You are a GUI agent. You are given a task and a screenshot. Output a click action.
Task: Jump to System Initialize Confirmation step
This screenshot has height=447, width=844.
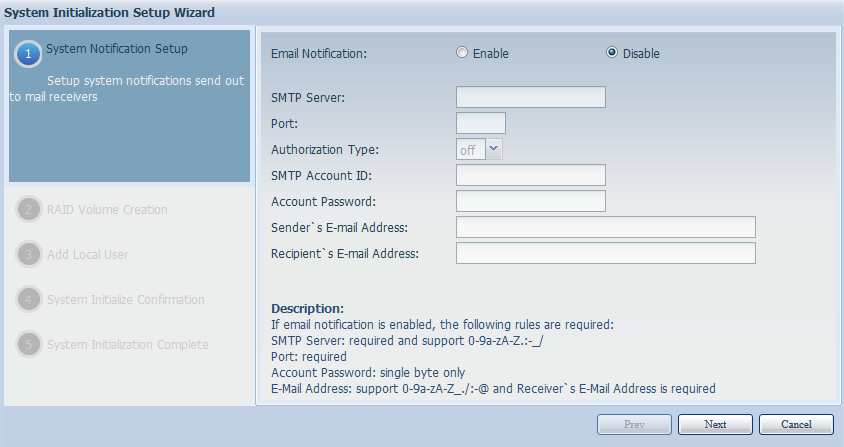[x=125, y=300]
